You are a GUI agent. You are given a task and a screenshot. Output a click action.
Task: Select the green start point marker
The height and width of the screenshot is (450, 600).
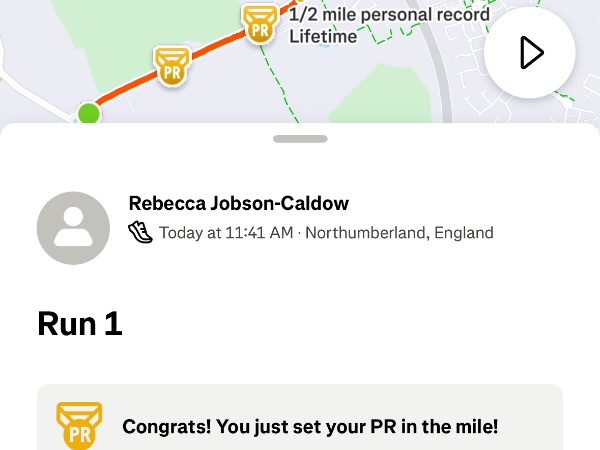pyautogui.click(x=89, y=112)
